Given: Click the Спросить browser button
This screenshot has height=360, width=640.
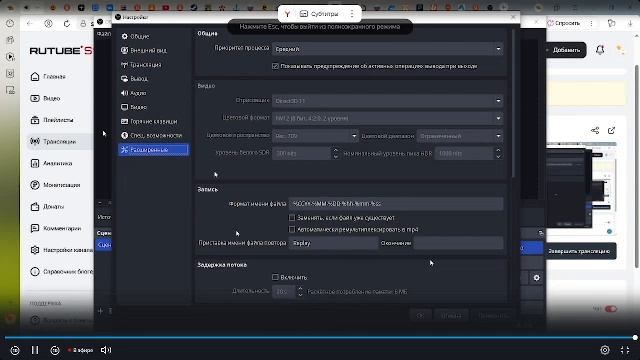Looking at the screenshot, I should pos(564,23).
